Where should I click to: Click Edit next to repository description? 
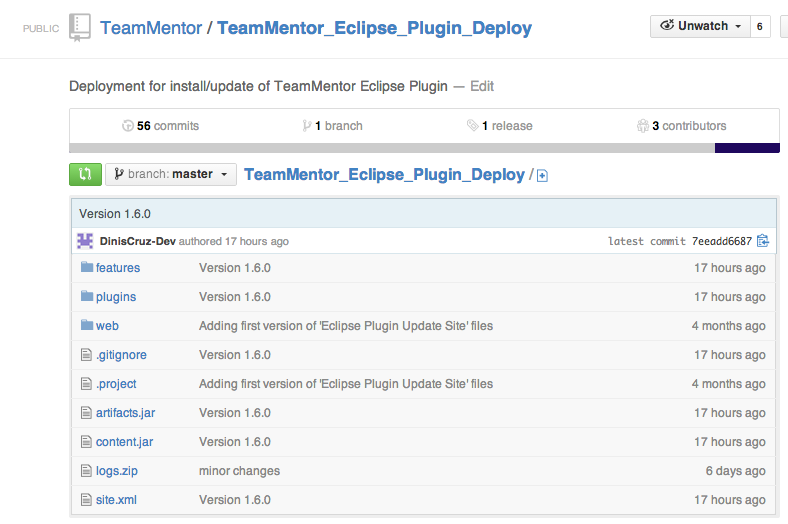pyautogui.click(x=482, y=86)
